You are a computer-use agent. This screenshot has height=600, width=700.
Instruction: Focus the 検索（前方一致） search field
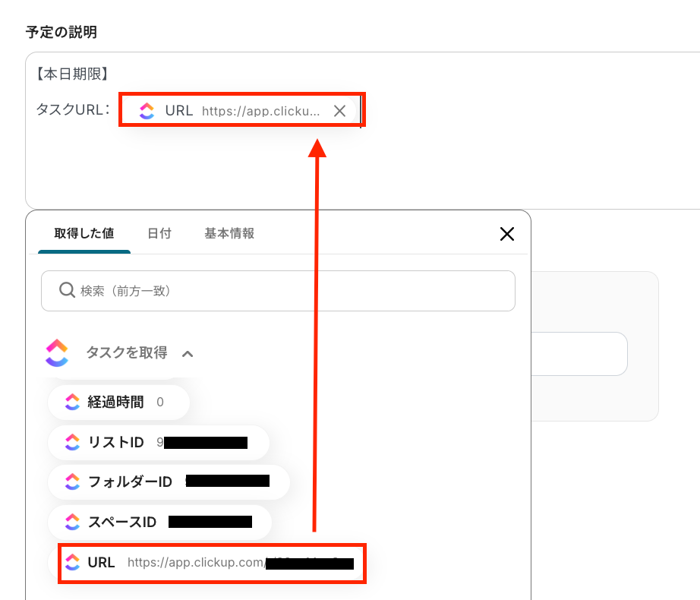[x=289, y=290]
